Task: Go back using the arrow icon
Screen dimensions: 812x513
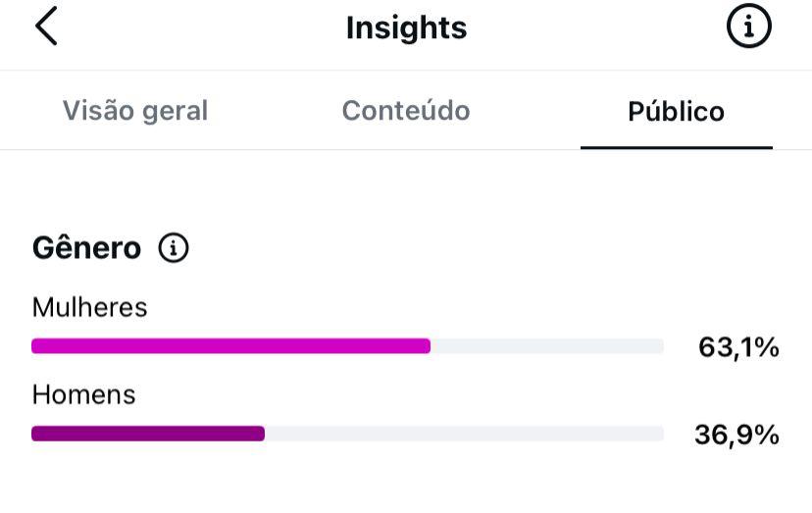Action: [x=46, y=26]
